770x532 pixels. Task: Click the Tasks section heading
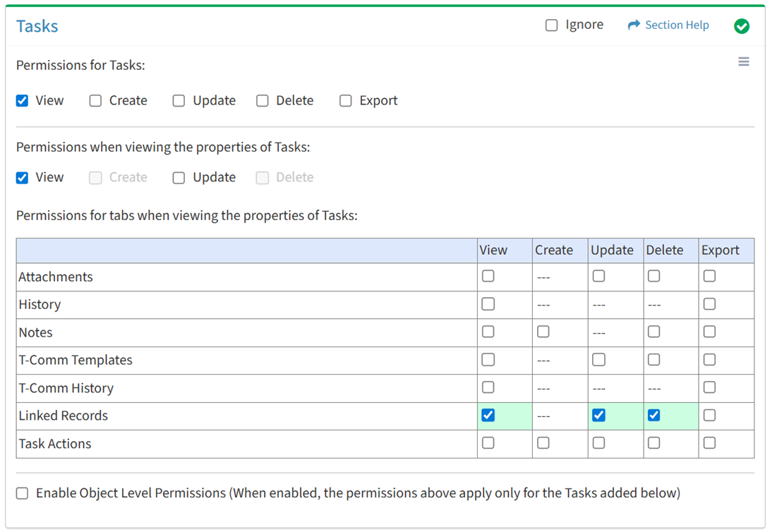point(37,26)
